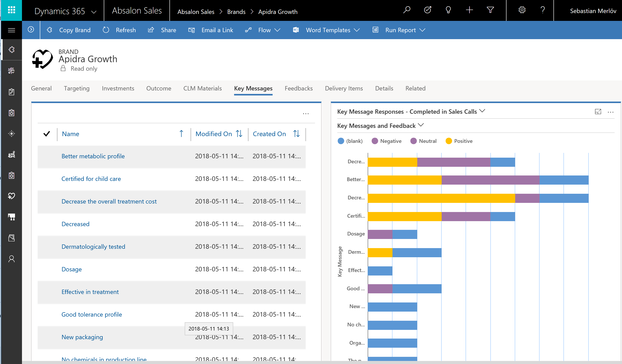Open the sidebar person contact icon
Viewport: 622px width, 364px height.
click(x=11, y=259)
